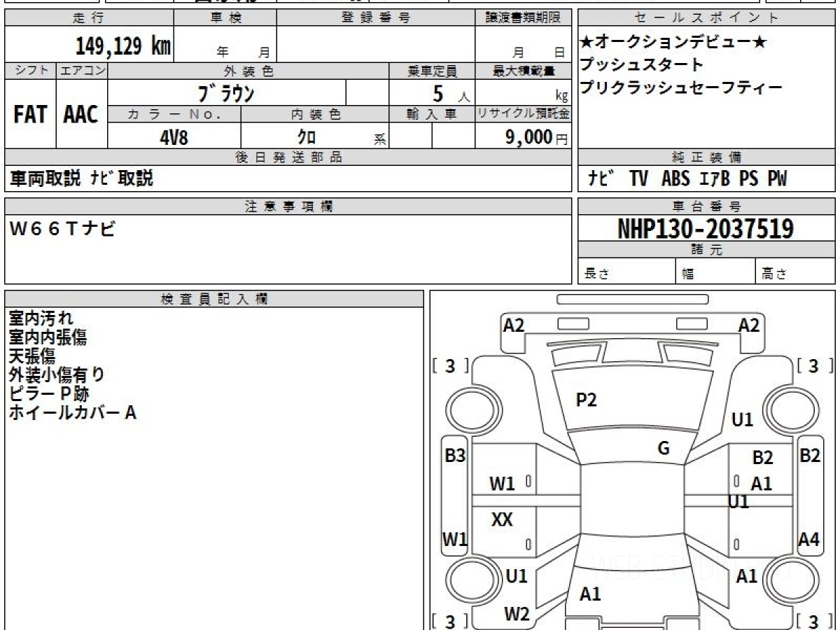840x630 pixels.
Task: Select chassis number NHP130-2037519
Action: click(x=706, y=228)
